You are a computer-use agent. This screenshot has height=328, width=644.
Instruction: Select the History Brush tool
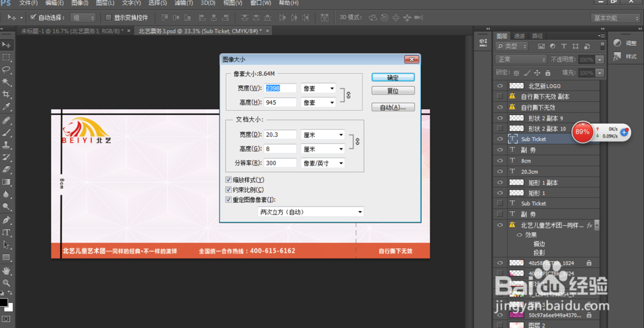click(x=6, y=157)
